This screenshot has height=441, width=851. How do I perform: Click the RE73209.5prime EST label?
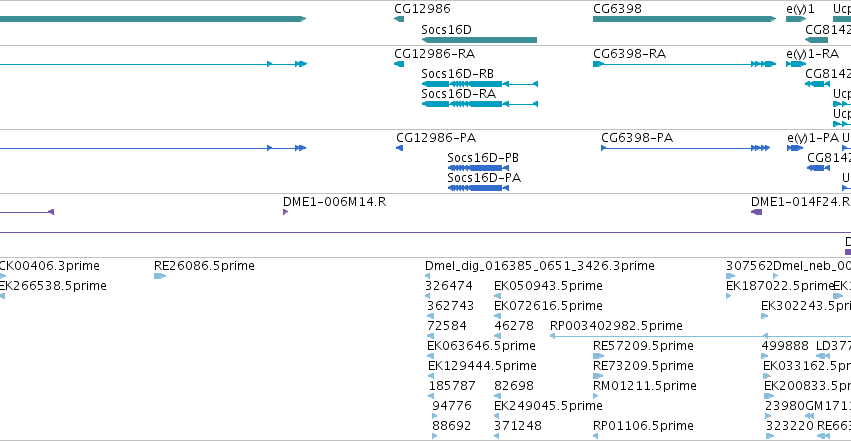(643, 366)
